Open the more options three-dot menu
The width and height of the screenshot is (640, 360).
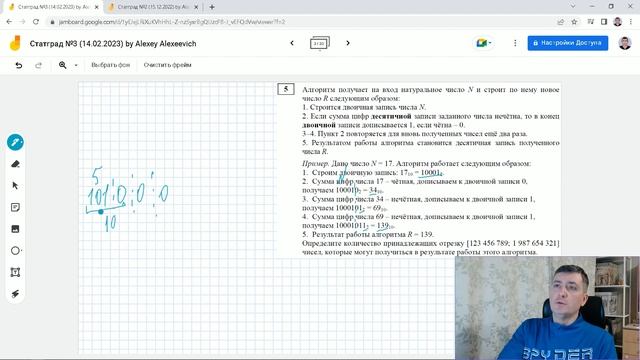coord(515,43)
